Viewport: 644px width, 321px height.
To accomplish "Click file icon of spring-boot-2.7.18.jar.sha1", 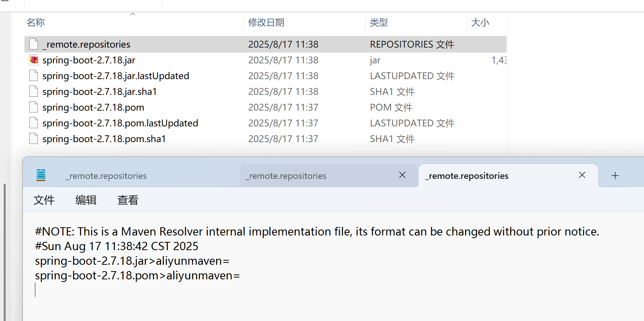I will pos(34,91).
